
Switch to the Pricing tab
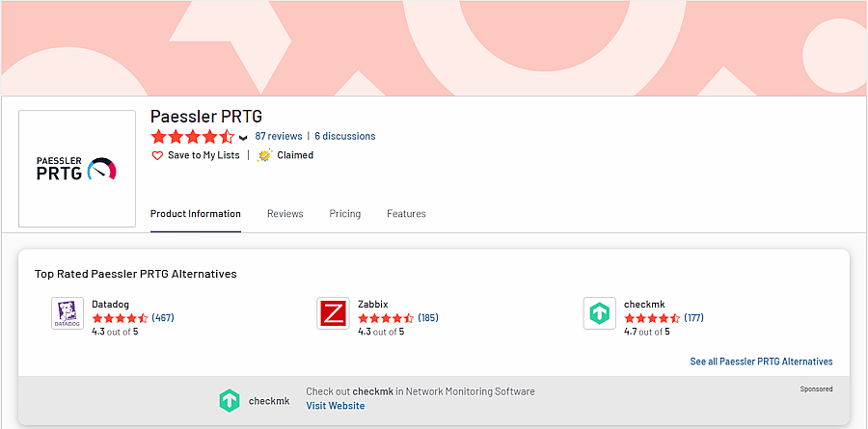coord(345,214)
